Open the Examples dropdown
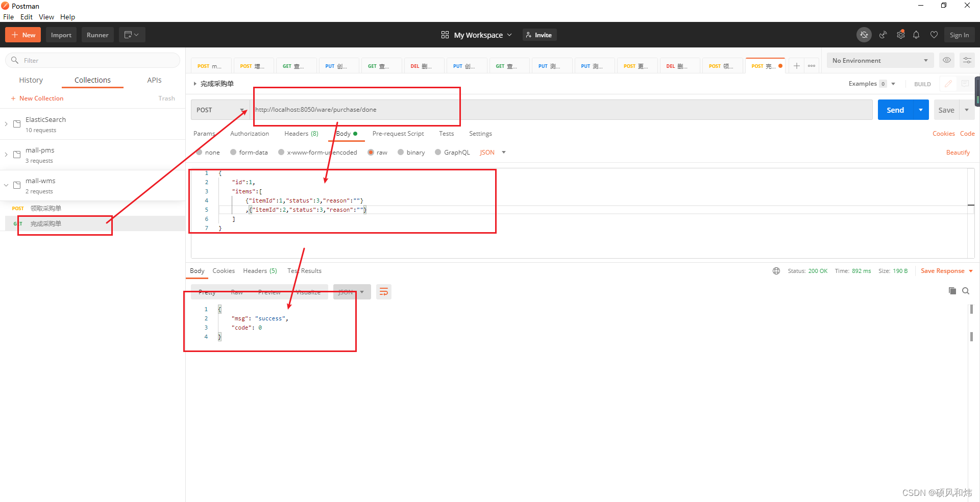Image resolution: width=980 pixels, height=502 pixels. click(x=872, y=84)
